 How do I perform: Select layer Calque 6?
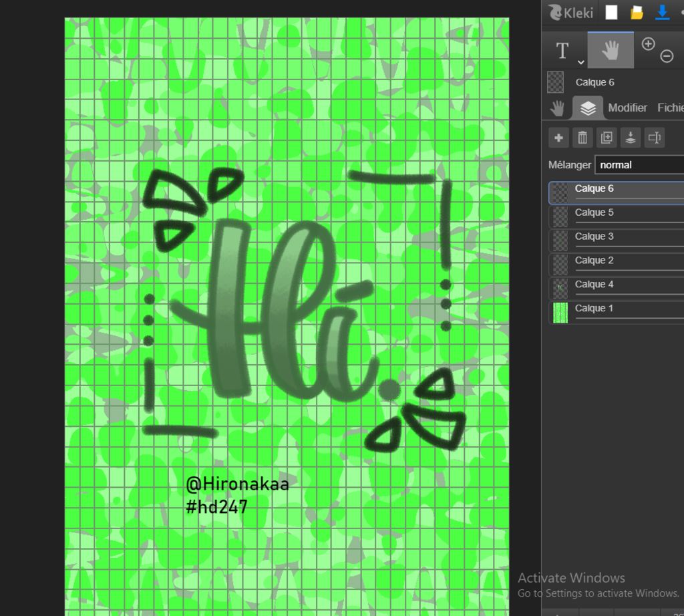[x=616, y=193]
